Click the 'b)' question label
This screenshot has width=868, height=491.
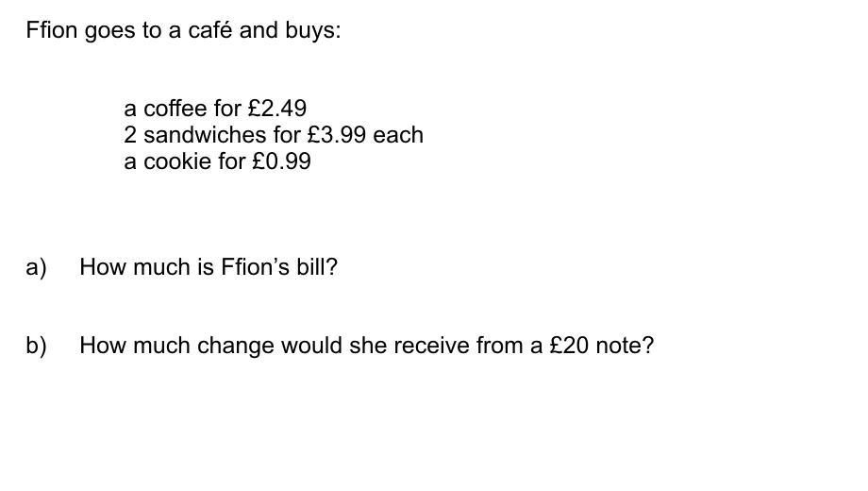36,346
